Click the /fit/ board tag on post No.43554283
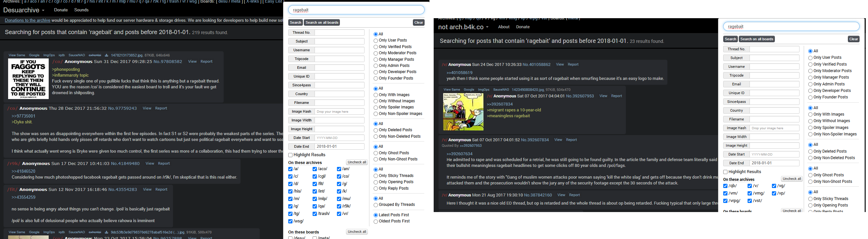This screenshot has width=868, height=239. [12, 190]
